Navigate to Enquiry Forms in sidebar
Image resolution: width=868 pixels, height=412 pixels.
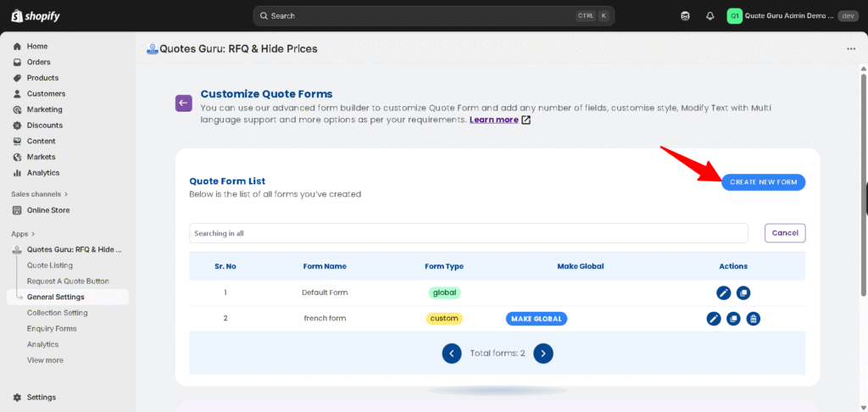(52, 329)
